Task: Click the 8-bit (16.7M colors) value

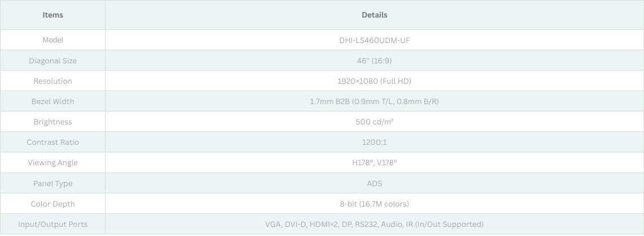Action: point(374,204)
